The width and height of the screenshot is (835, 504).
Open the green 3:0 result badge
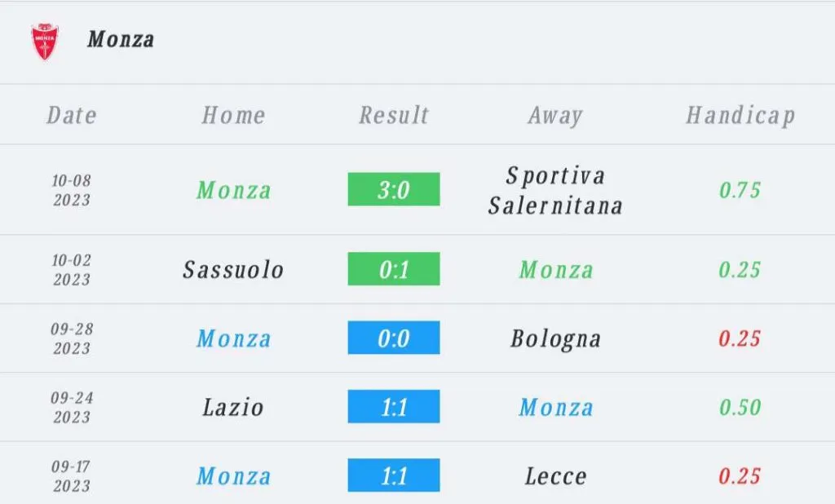pyautogui.click(x=394, y=189)
